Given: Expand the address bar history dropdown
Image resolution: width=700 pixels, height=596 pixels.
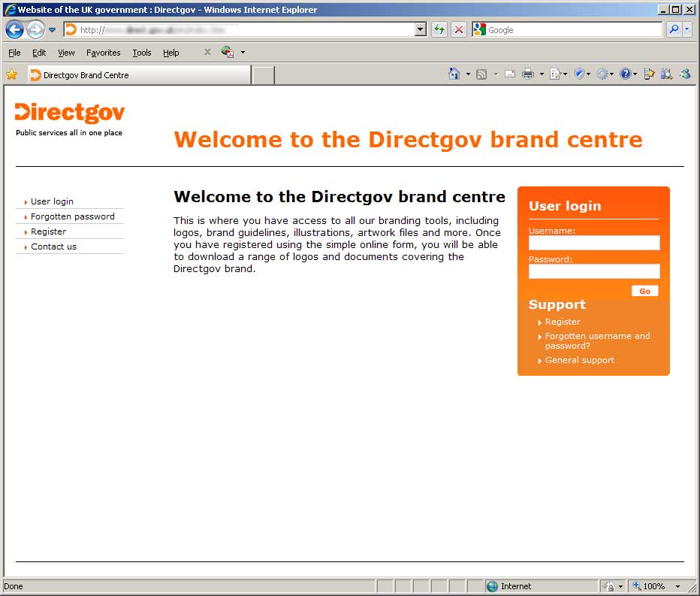Looking at the screenshot, I should click(x=420, y=30).
